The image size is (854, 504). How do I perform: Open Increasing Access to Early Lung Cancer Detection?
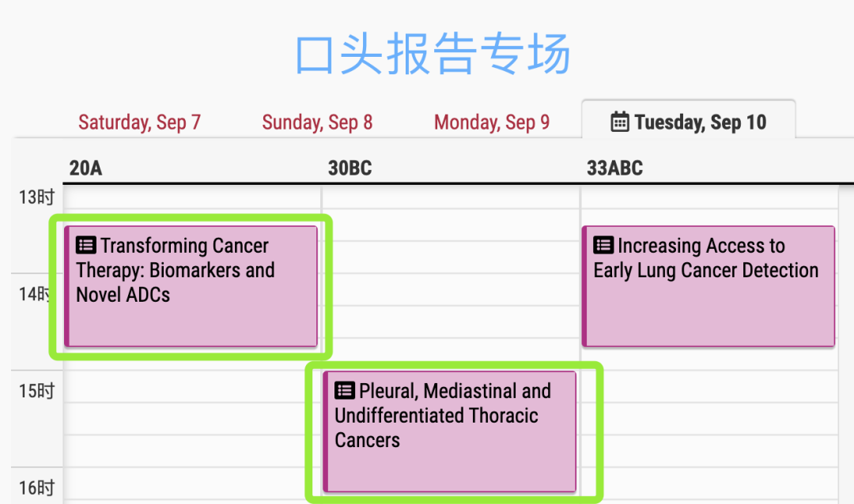click(x=708, y=286)
